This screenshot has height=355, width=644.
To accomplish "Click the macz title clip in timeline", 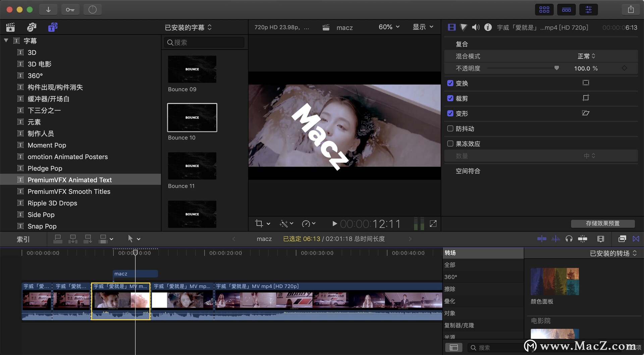I will (135, 274).
